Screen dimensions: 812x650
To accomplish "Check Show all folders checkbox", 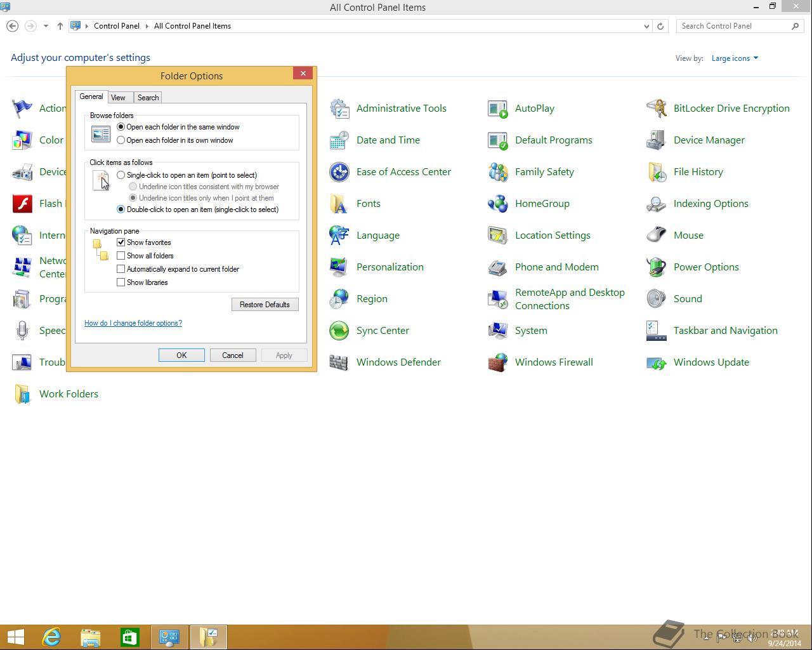I will (x=121, y=256).
